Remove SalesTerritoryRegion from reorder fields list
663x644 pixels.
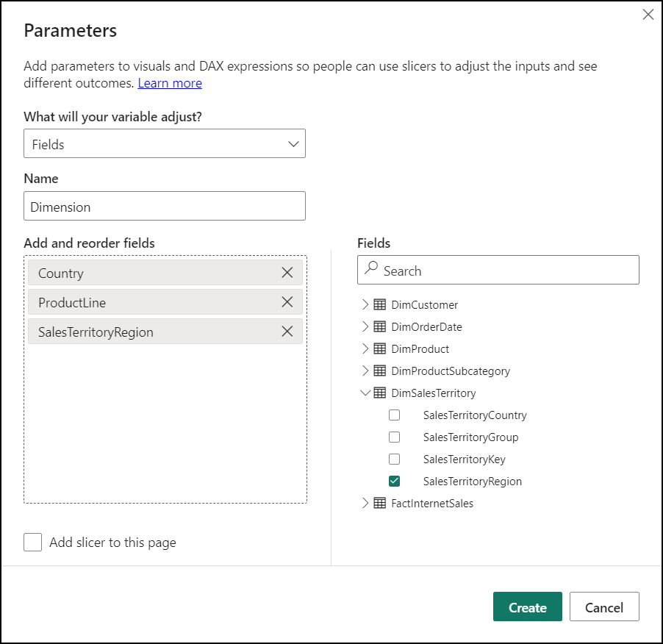287,331
